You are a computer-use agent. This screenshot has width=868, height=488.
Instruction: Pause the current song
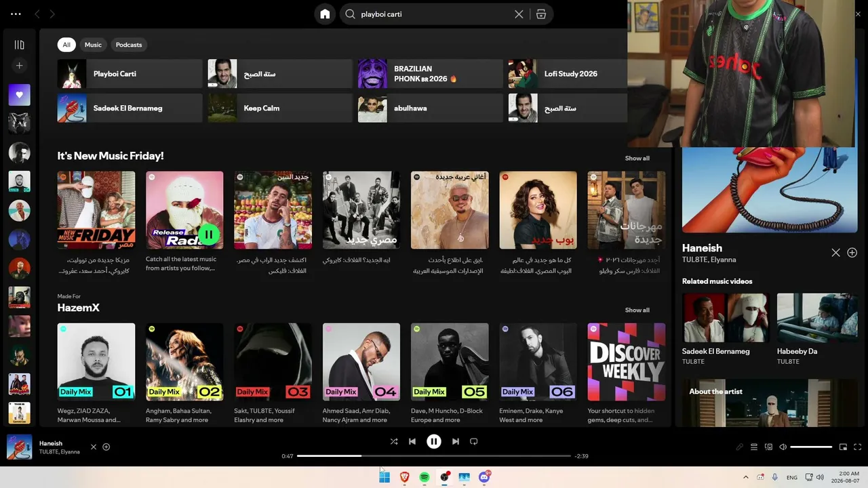point(434,441)
